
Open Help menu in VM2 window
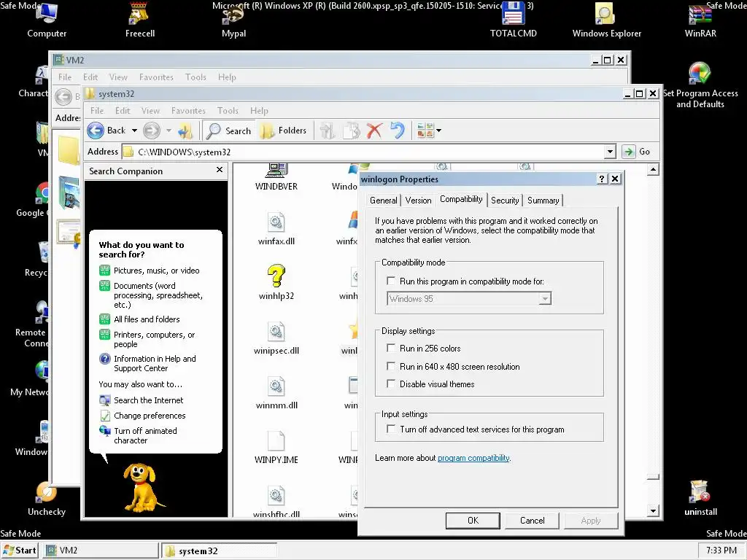coord(227,77)
